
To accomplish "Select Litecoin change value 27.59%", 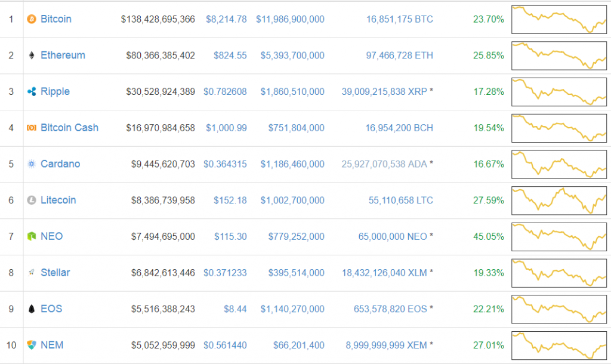I will pos(489,200).
